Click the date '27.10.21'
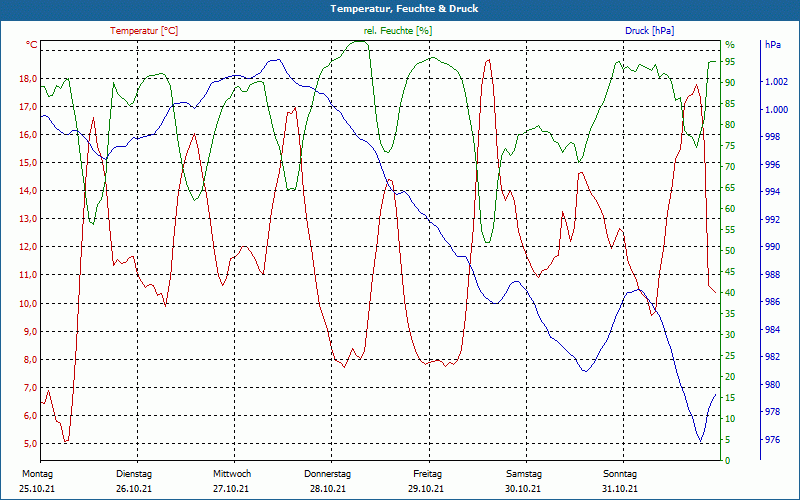This screenshot has width=800, height=500. click(231, 489)
